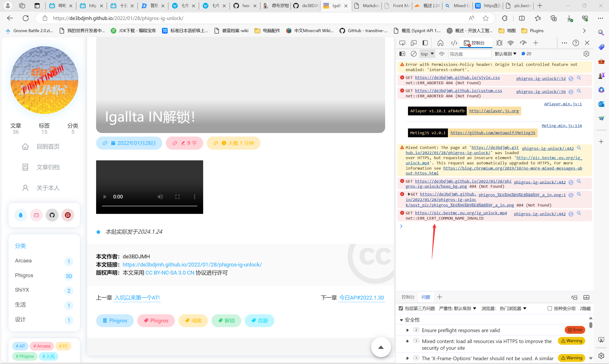Image resolution: width=609 pixels, height=364 pixels.
Task: Open the 今日AP#2022.1.30 next chapter link
Action: [x=361, y=298]
